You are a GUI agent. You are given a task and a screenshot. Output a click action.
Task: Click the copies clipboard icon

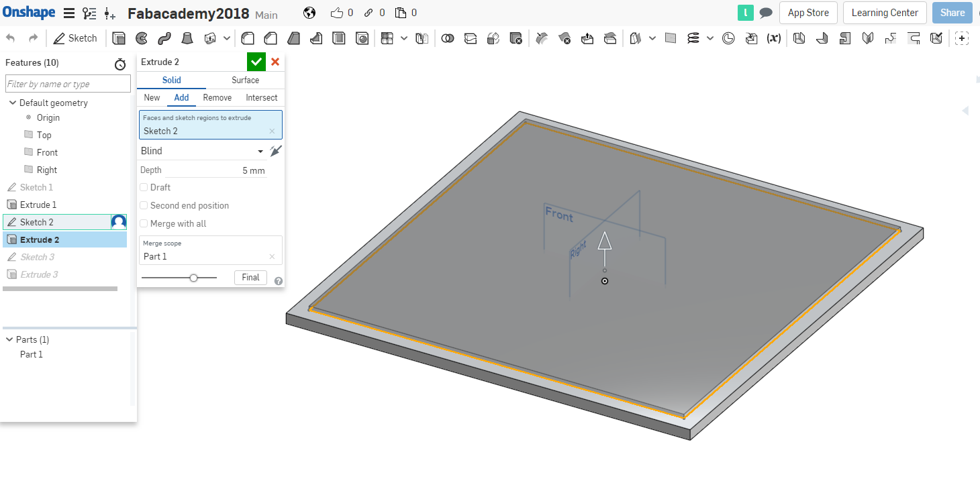pos(401,13)
